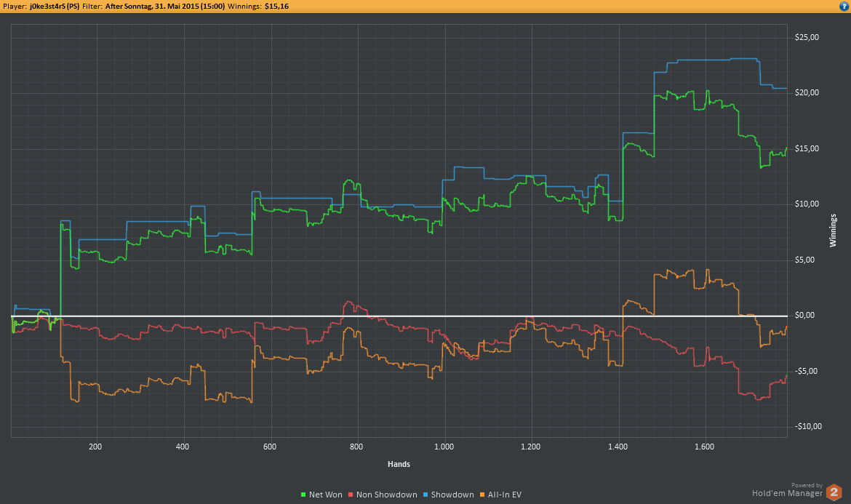Screen dimensions: 851x504
Task: Click the 1.400 hands x-axis label
Action: pos(618,447)
